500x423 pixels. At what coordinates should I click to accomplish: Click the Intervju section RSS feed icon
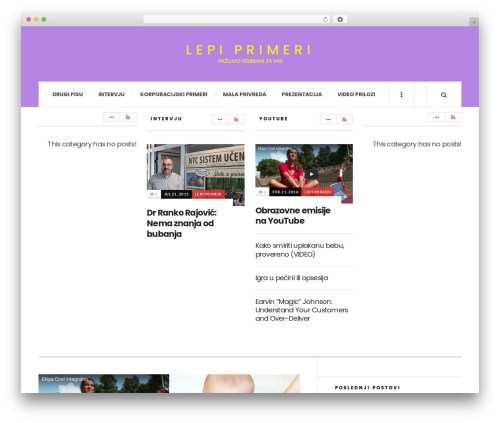click(x=236, y=119)
